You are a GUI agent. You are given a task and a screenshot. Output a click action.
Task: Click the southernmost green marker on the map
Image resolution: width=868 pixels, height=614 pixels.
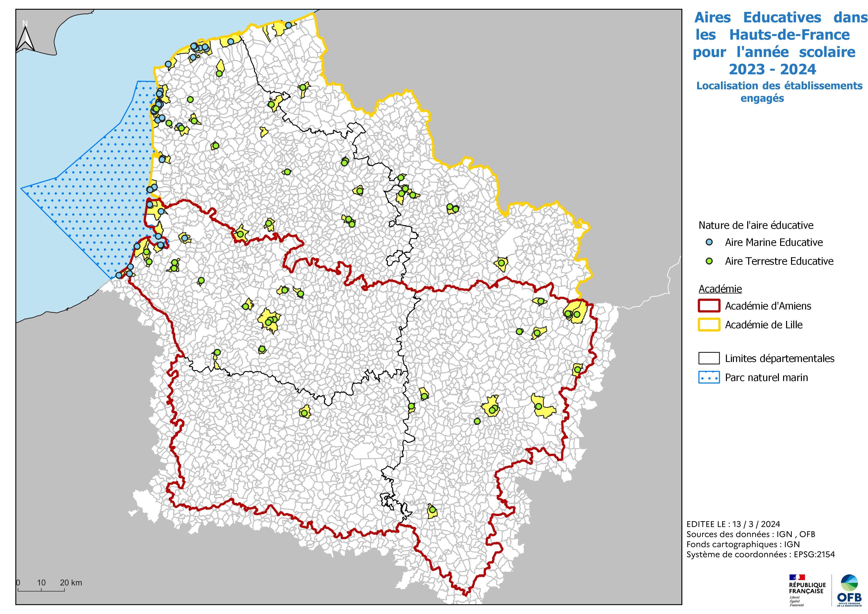[x=432, y=510]
